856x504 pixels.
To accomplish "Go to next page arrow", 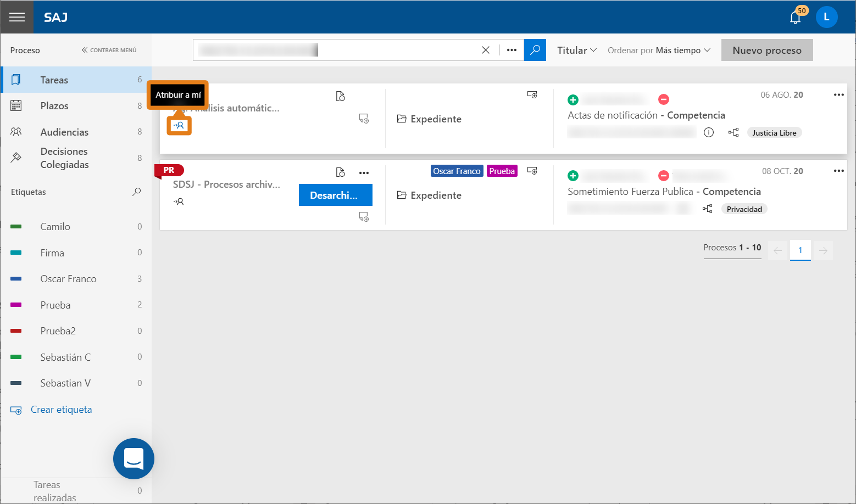I will pos(823,250).
